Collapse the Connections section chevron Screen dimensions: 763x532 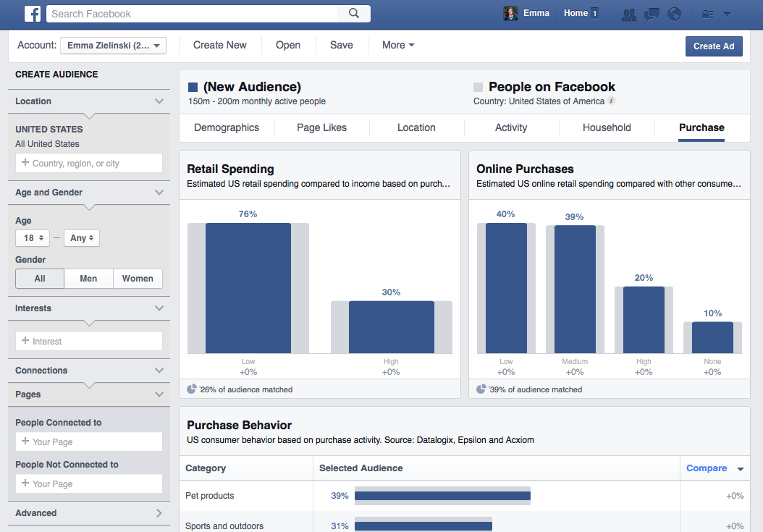coord(159,371)
